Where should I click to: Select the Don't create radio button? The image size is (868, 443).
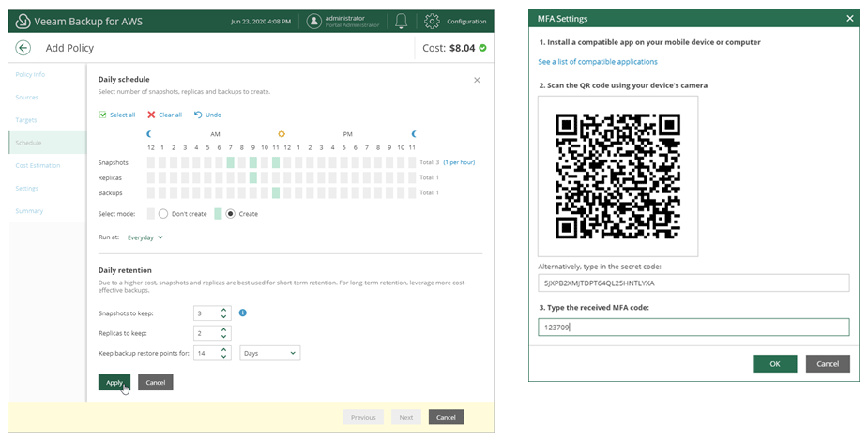tap(162, 214)
